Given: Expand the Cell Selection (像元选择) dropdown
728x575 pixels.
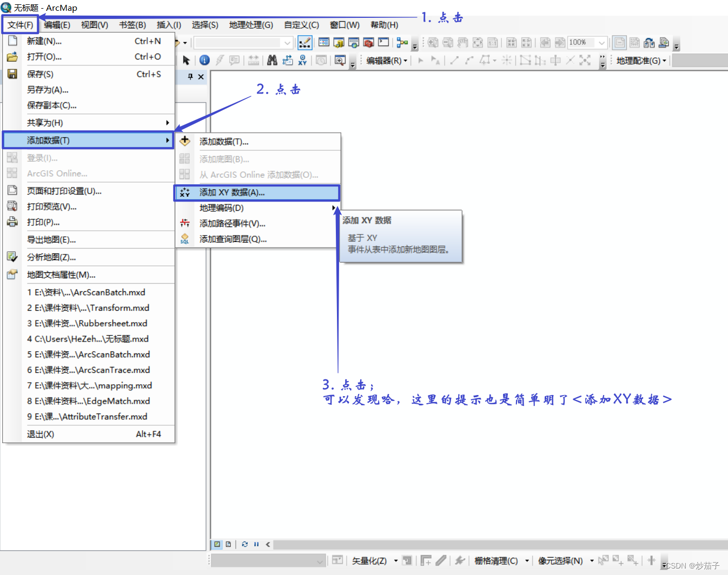Looking at the screenshot, I should point(566,561).
